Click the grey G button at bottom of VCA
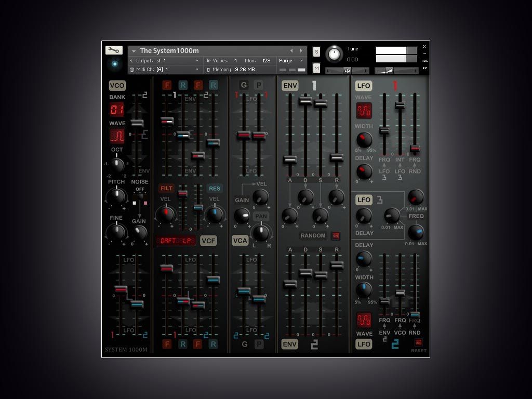Viewport: 532px width, 399px height. click(x=244, y=344)
